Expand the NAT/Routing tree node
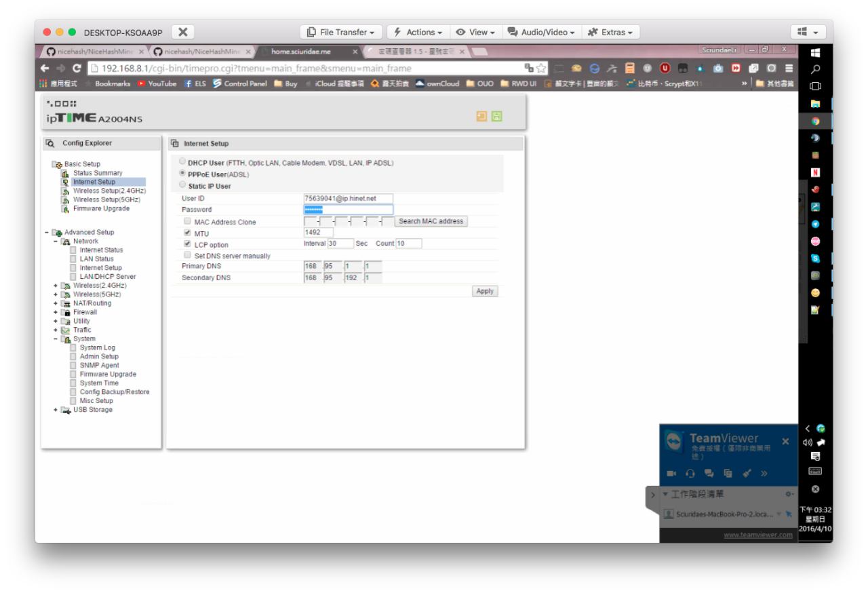 (56, 303)
